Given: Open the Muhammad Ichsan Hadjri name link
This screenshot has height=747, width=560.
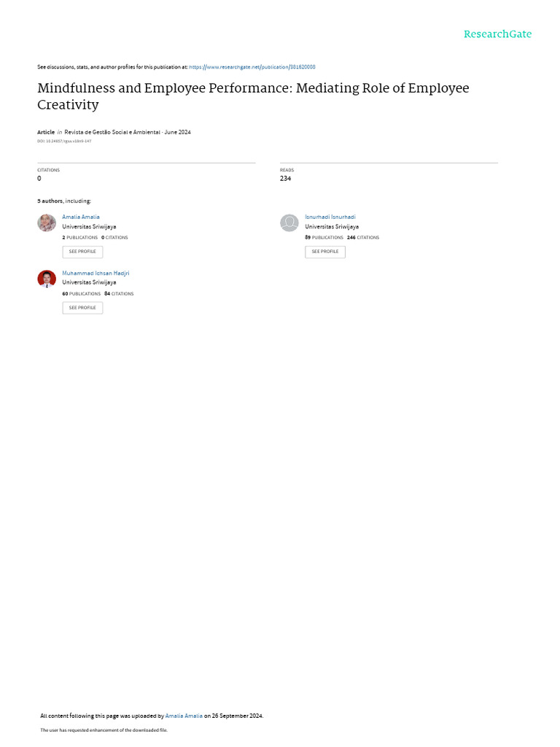Looking at the screenshot, I should pyautogui.click(x=96, y=273).
